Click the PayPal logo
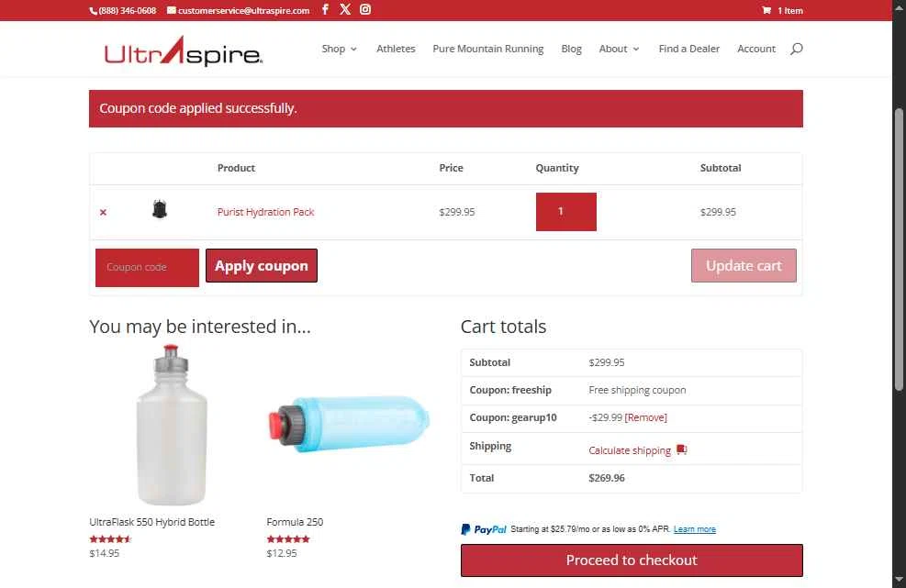The width and height of the screenshot is (906, 588). [x=484, y=529]
